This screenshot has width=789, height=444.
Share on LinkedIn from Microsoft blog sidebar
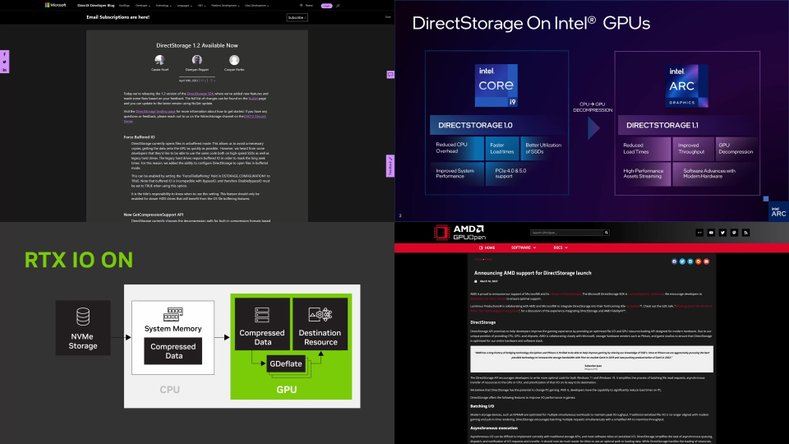pos(5,69)
